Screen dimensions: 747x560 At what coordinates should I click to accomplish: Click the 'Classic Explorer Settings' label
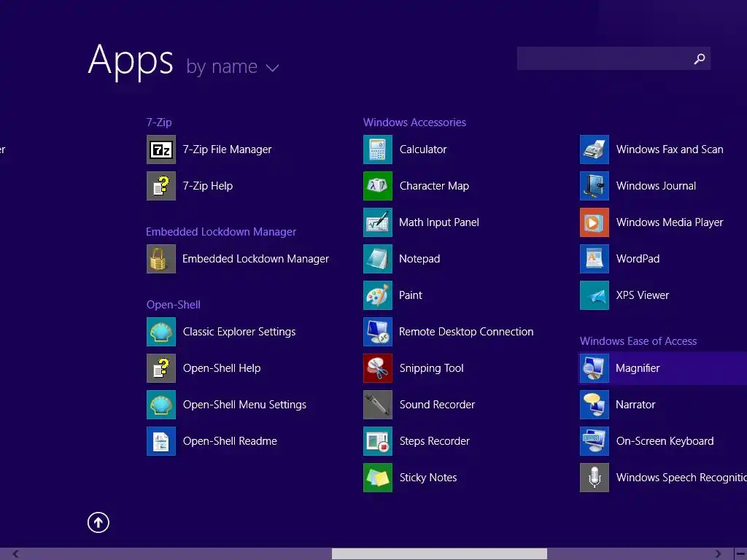pos(239,332)
